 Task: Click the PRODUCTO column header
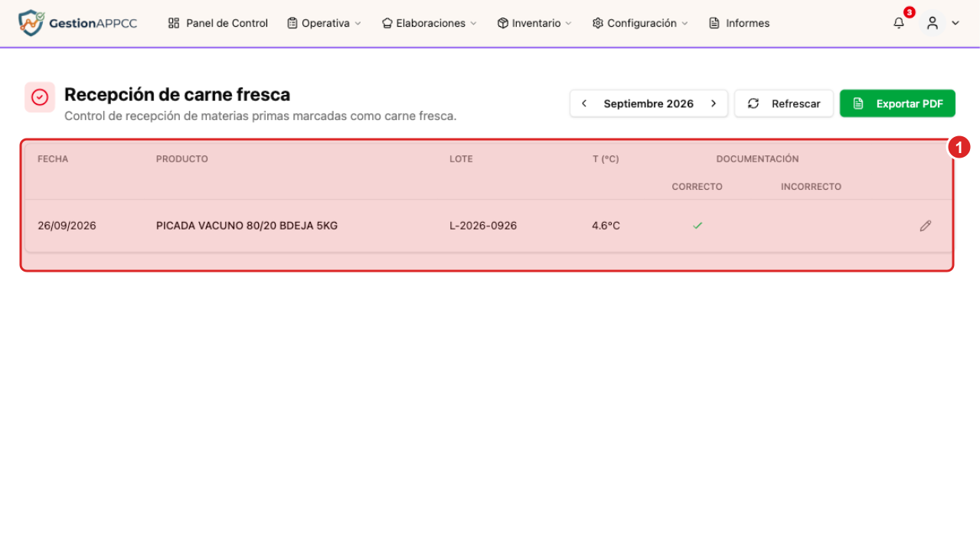pyautogui.click(x=182, y=159)
